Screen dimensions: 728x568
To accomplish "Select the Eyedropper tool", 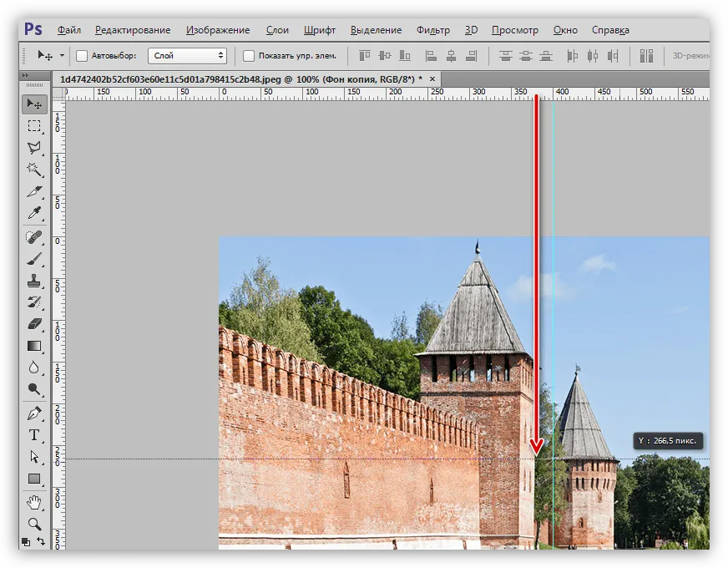I will click(34, 213).
